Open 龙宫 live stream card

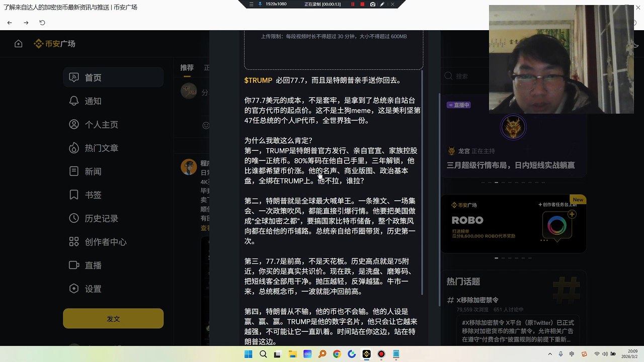click(513, 136)
